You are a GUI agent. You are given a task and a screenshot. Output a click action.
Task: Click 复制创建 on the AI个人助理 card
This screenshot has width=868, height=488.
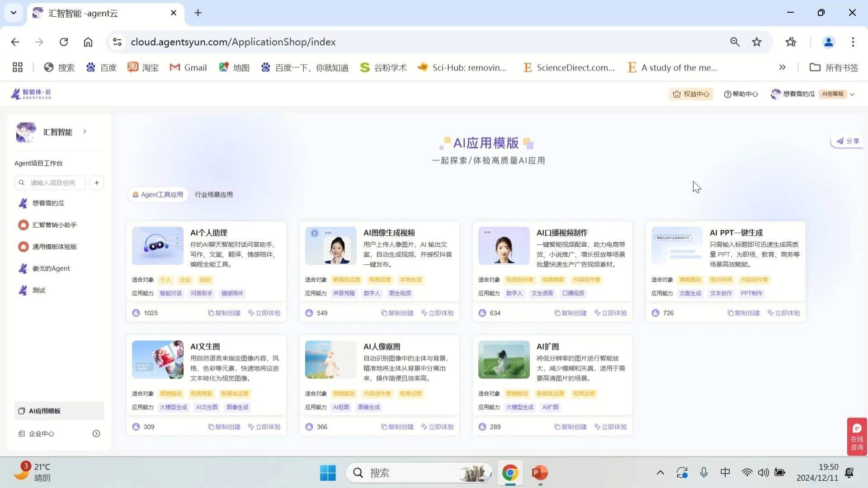point(224,313)
